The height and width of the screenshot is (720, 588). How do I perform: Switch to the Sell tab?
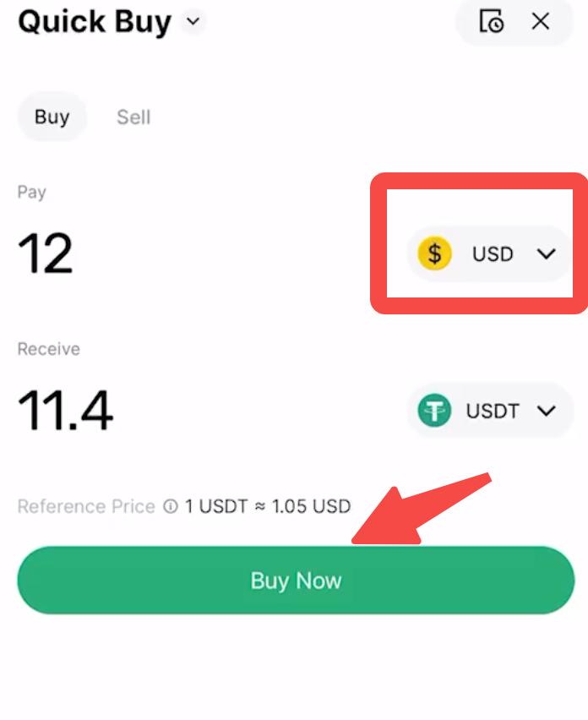tap(133, 117)
